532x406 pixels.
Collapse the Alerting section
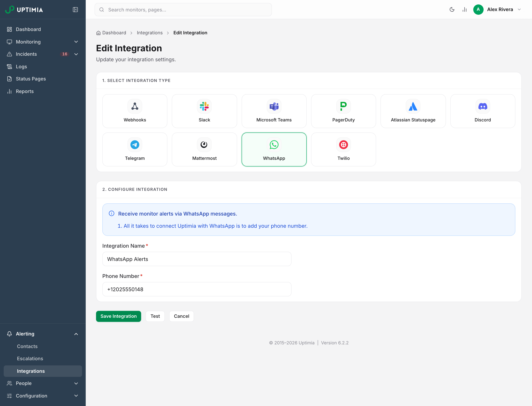click(43, 334)
